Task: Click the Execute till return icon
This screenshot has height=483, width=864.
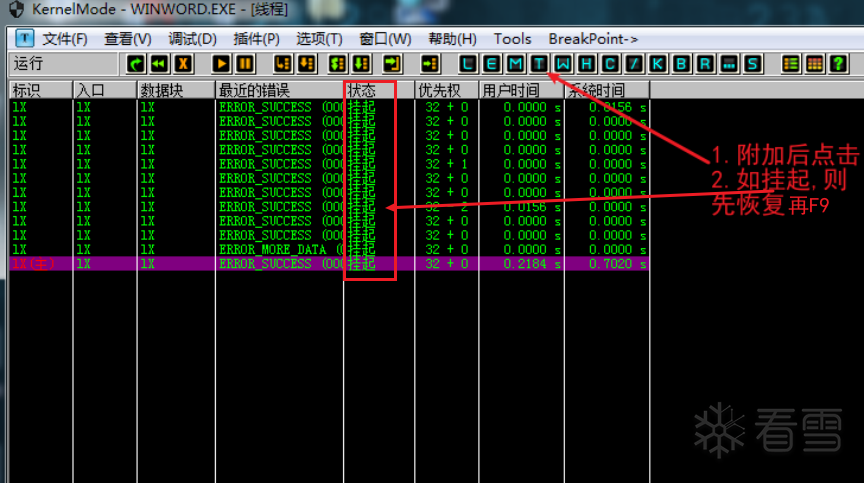Action: tap(392, 64)
